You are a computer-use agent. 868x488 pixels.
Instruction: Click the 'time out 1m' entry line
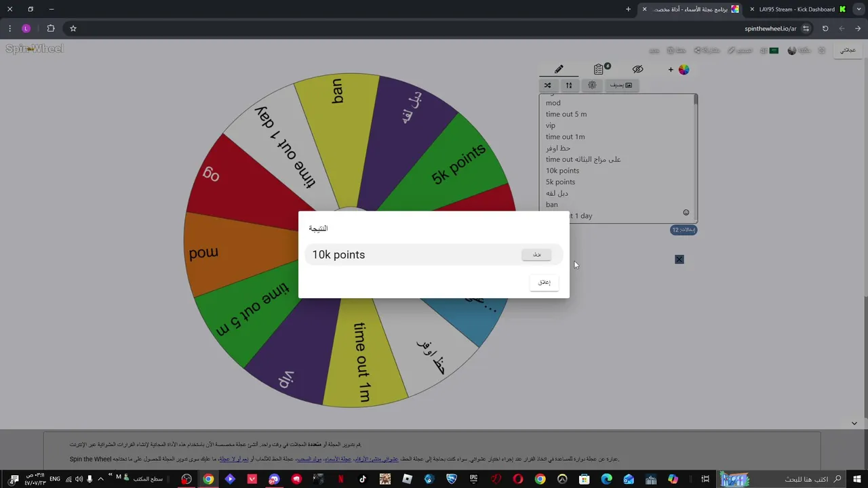click(565, 137)
